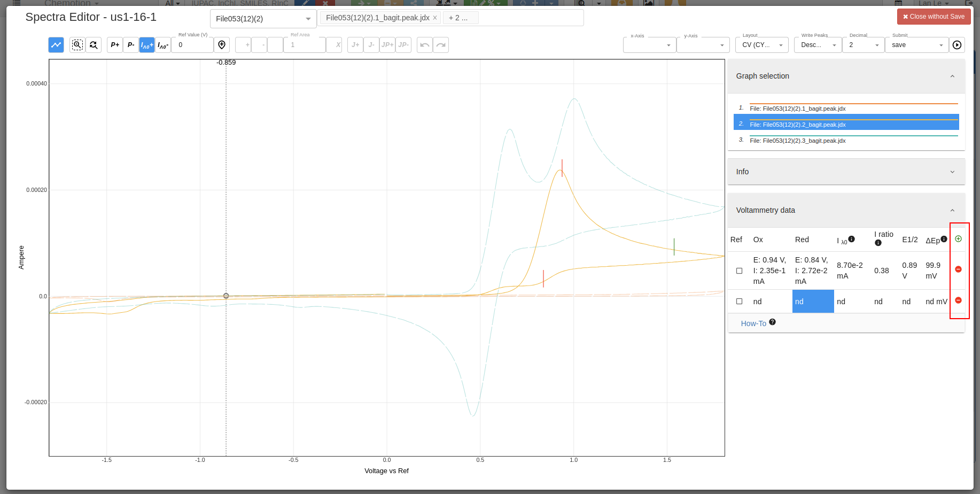Click the set reference point icon
Image resolution: width=980 pixels, height=494 pixels.
click(221, 45)
